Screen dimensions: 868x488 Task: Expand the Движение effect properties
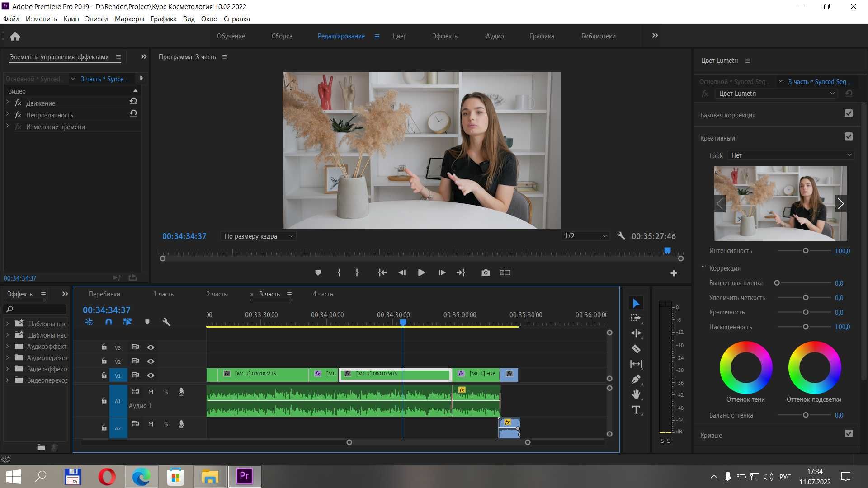tap(7, 103)
